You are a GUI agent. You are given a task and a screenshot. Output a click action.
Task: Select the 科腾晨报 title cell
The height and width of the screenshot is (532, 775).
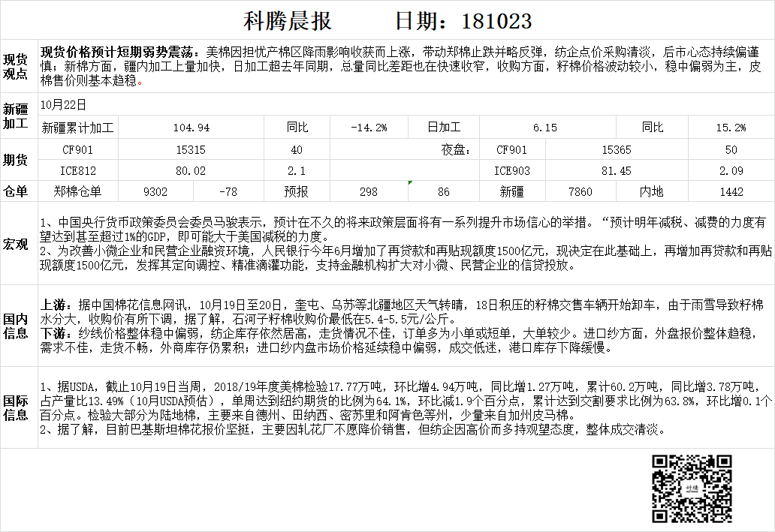288,20
